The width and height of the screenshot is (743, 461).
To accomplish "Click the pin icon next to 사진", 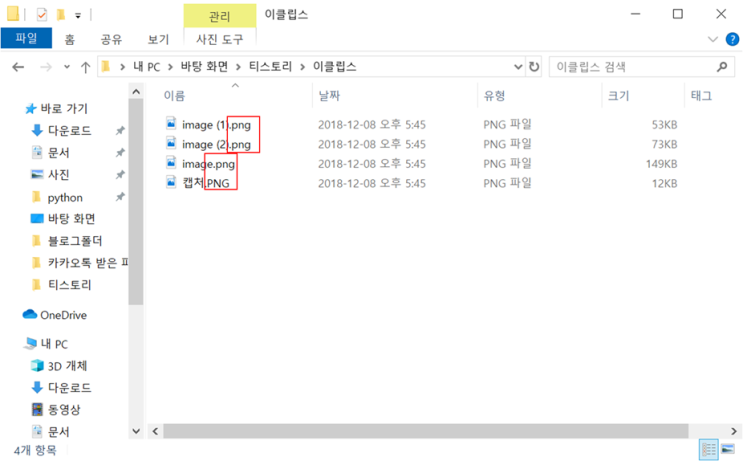I will pos(120,175).
